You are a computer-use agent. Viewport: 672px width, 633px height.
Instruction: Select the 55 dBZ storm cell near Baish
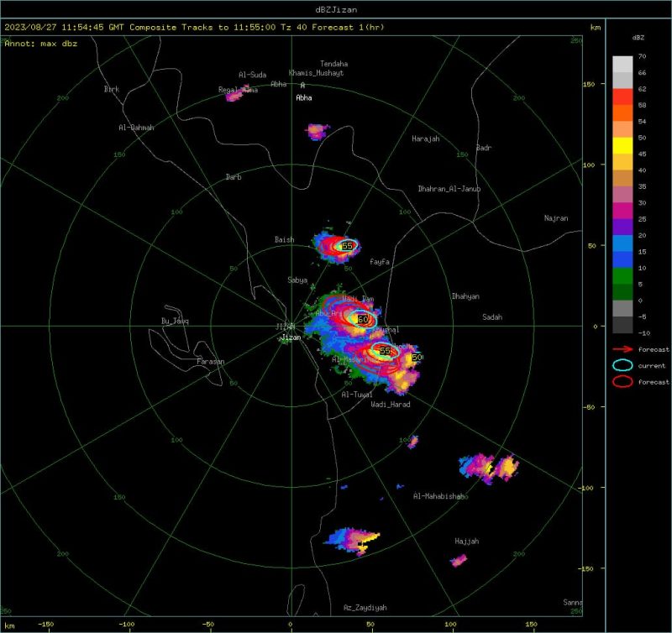[x=347, y=246]
